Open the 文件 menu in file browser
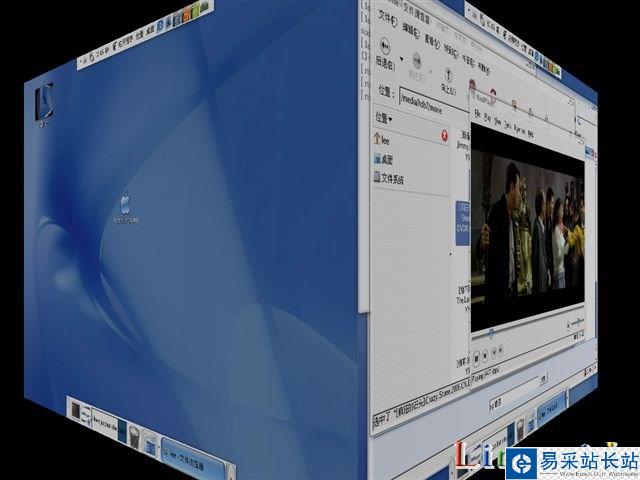The width and height of the screenshot is (640, 480). pos(387,19)
